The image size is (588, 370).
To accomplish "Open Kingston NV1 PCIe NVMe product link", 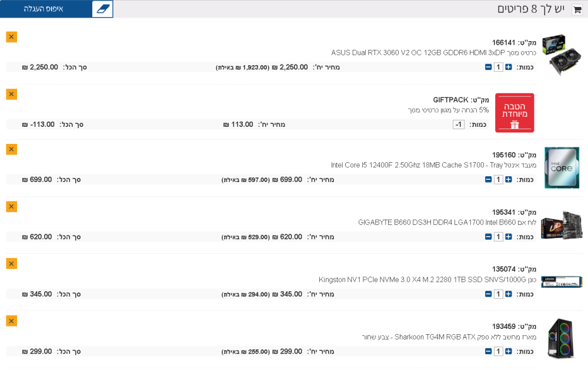I will (x=427, y=280).
